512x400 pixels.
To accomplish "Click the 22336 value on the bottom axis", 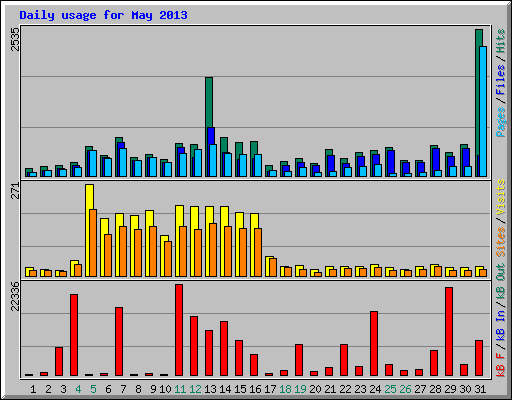I will pyautogui.click(x=15, y=296).
